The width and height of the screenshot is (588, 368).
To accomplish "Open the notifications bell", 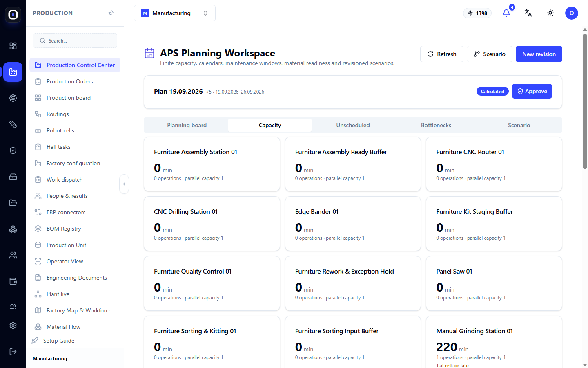I will click(506, 13).
